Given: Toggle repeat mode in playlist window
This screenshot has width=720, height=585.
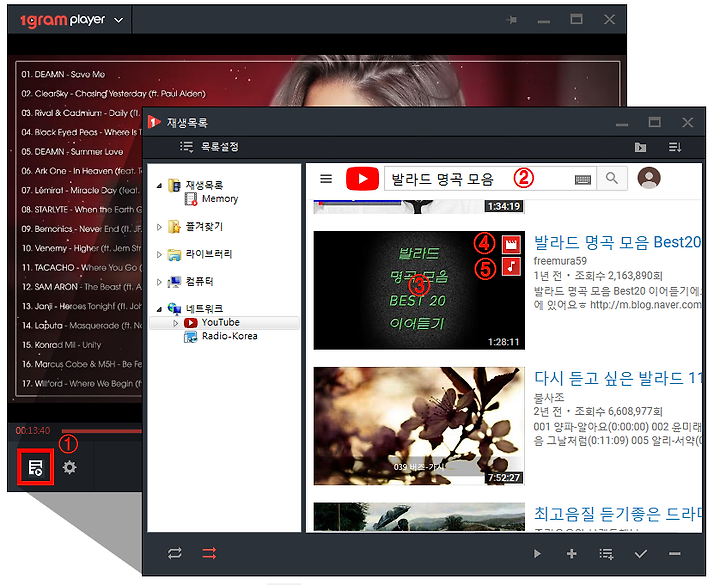Looking at the screenshot, I should click(x=174, y=553).
